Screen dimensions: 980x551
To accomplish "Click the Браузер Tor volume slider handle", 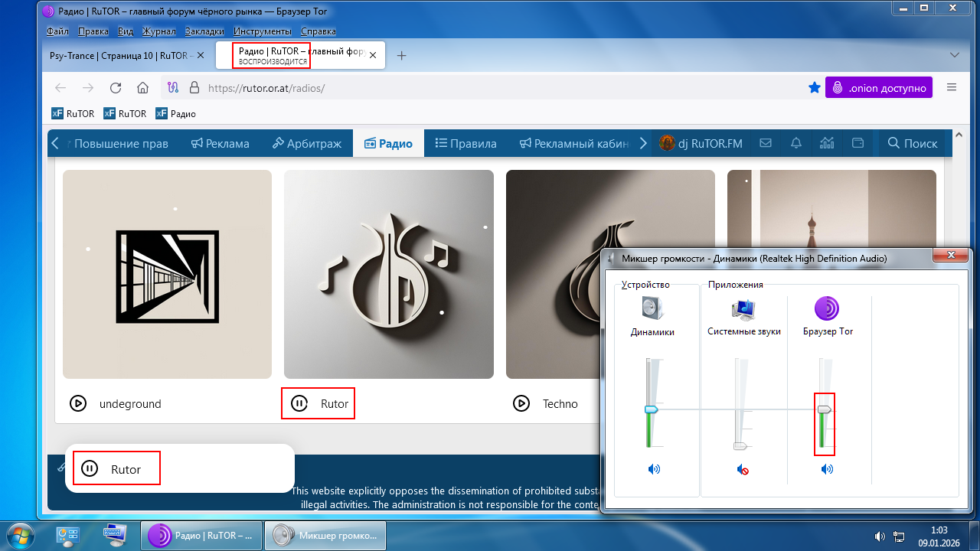I will [825, 410].
